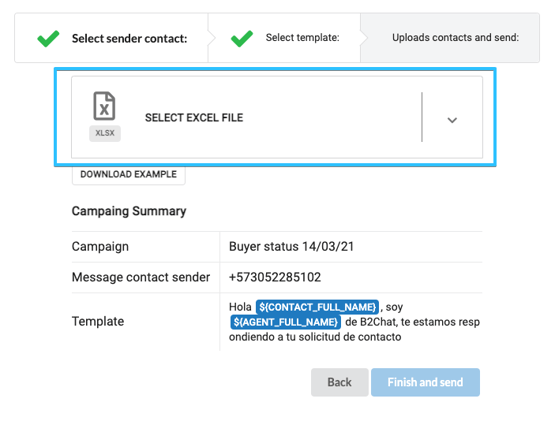Click the AGENT_FULL_NAME variable tag

coord(286,322)
